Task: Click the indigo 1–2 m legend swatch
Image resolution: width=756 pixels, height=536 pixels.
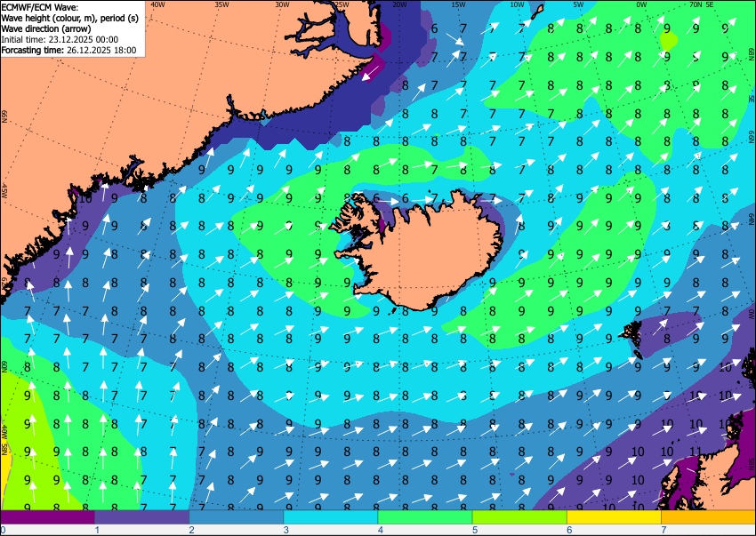Action: (141, 516)
